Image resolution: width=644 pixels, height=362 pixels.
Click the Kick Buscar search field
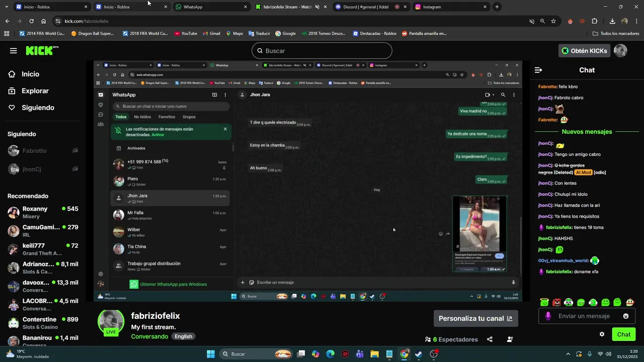coord(322,51)
